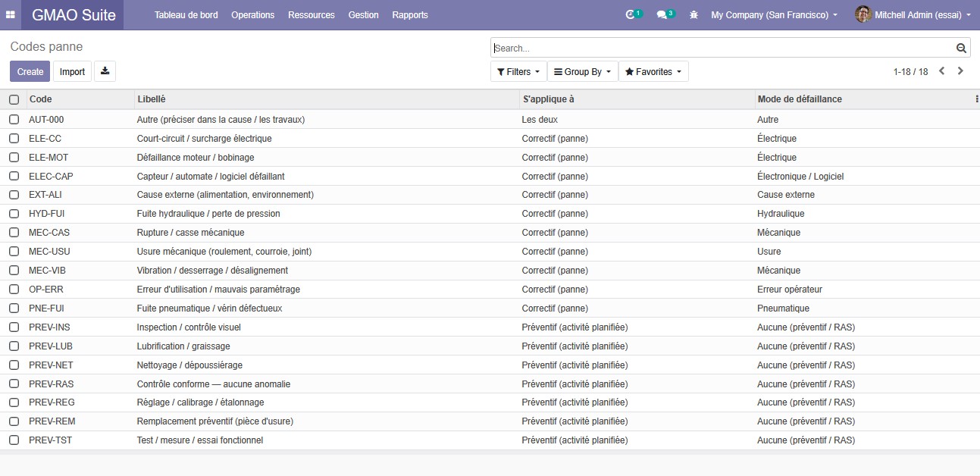980x476 pixels.
Task: Open the debug bug icon
Action: pyautogui.click(x=694, y=14)
